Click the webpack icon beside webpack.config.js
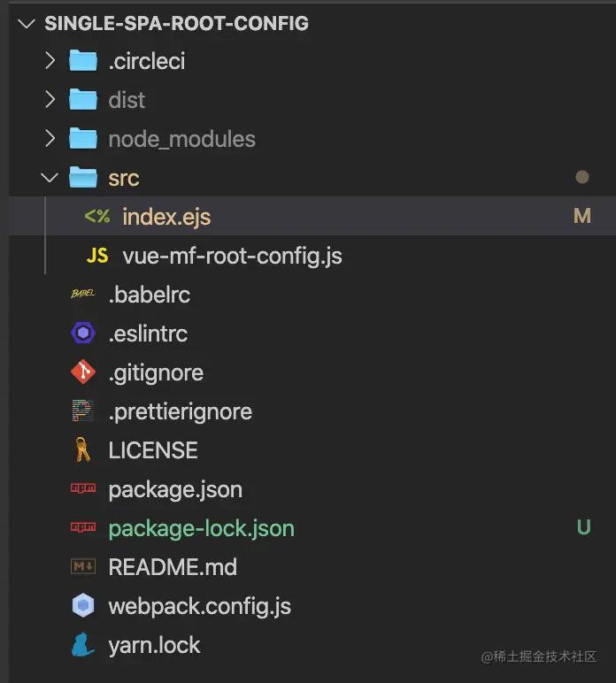This screenshot has width=616, height=683. pos(82,606)
